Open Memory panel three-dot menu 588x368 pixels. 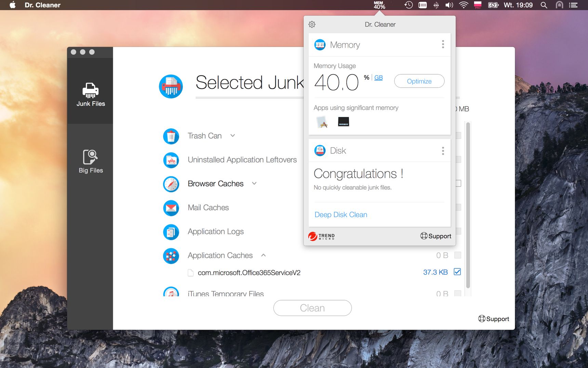443,44
